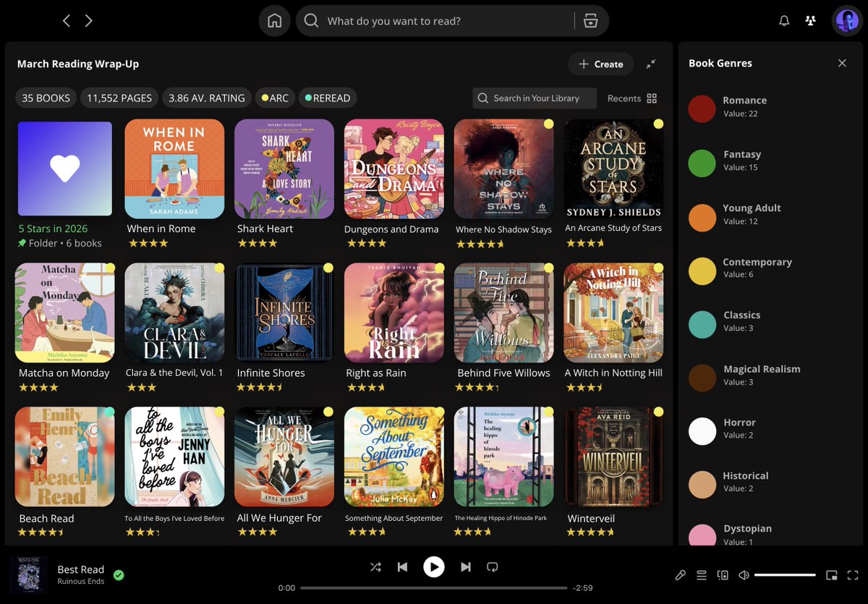Toggle the ARC filter chip
This screenshot has width=868, height=604.
pyautogui.click(x=275, y=98)
